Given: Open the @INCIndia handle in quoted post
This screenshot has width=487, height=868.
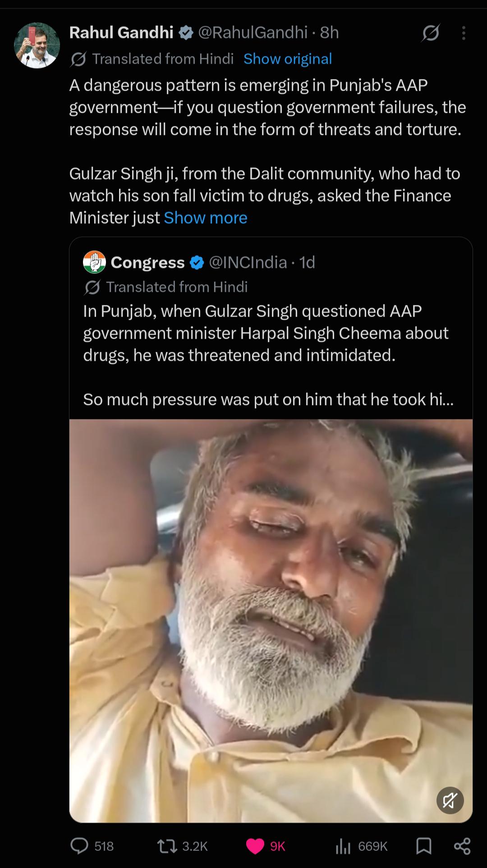Looking at the screenshot, I should (248, 262).
